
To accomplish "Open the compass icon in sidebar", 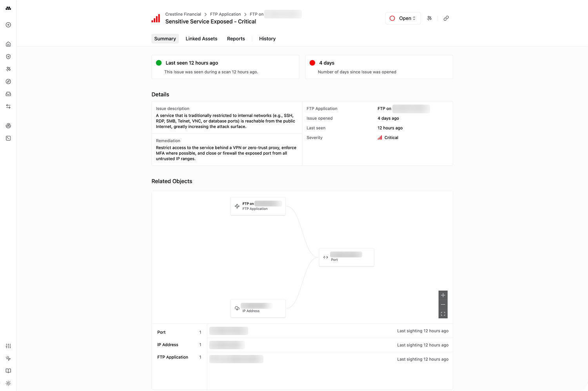I will click(x=8, y=81).
